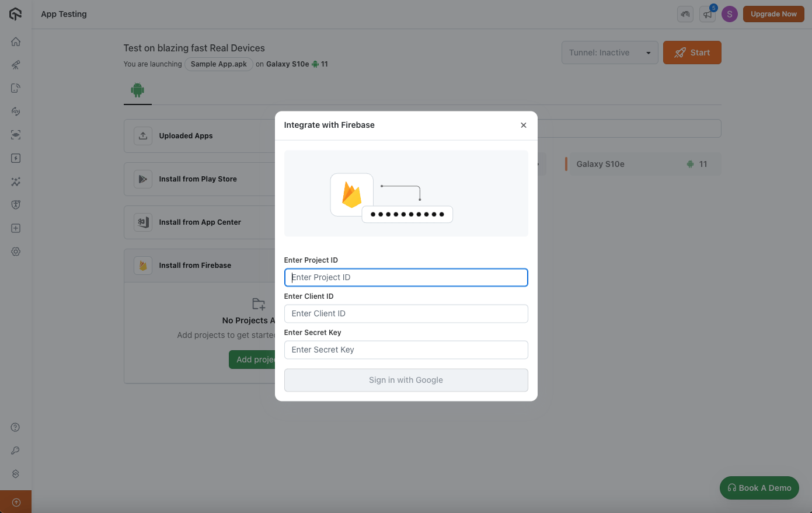The height and width of the screenshot is (513, 812).
Task: Close the Integrate with Firebase dialog
Action: [523, 125]
